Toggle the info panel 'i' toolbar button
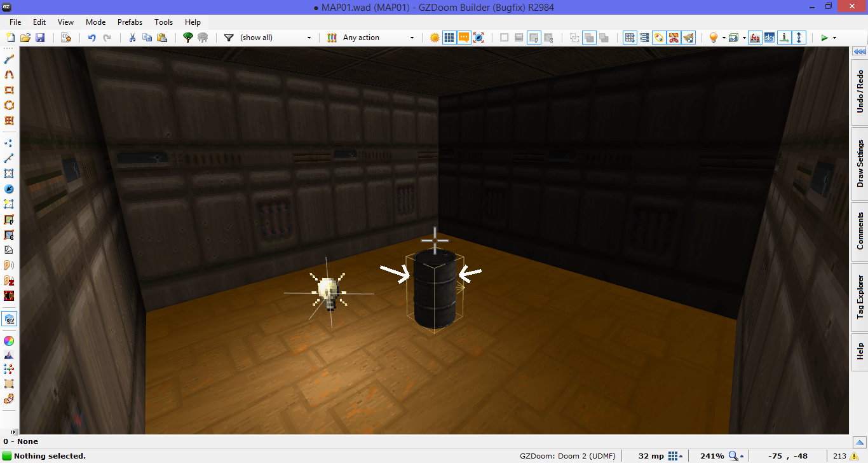 785,38
